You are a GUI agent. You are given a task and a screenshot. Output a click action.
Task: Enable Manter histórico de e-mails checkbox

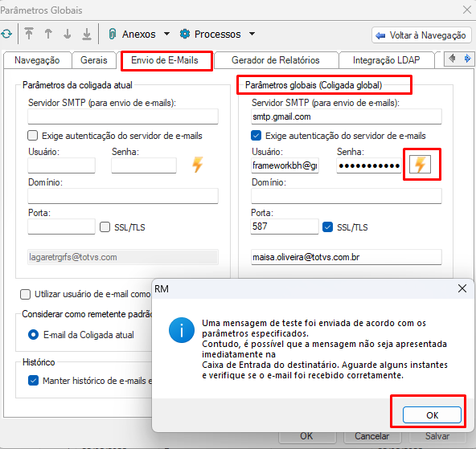[33, 380]
